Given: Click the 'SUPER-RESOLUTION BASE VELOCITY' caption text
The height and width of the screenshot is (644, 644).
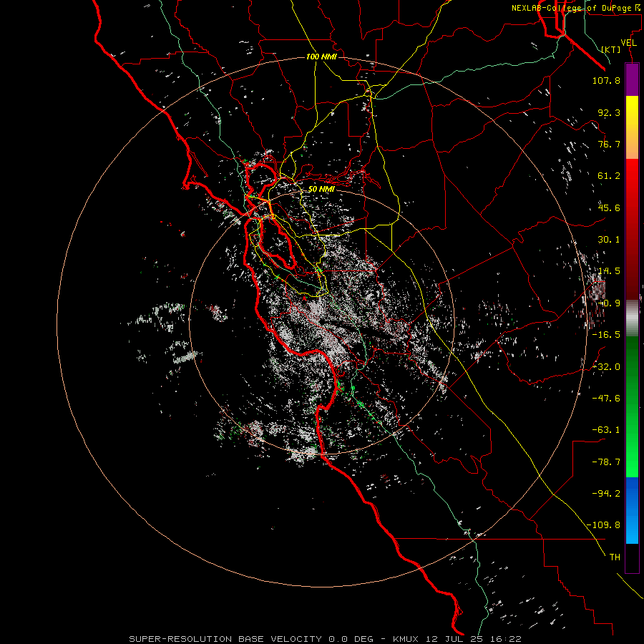Looking at the screenshot, I should tap(227, 639).
